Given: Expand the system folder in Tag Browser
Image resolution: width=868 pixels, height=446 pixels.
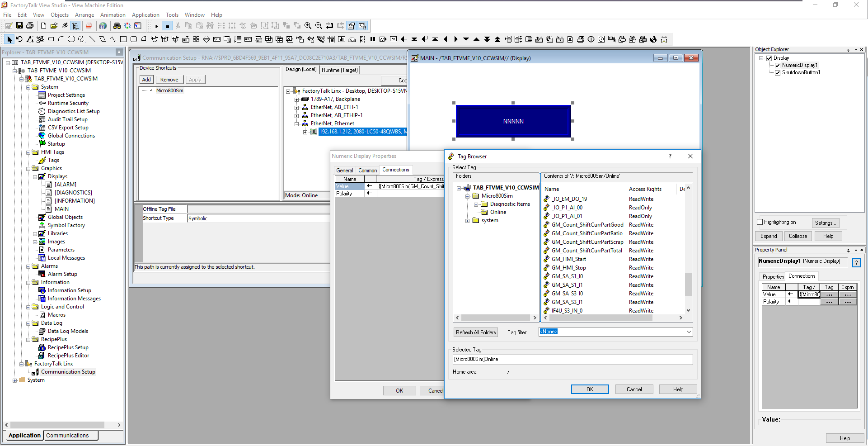Looking at the screenshot, I should point(467,221).
